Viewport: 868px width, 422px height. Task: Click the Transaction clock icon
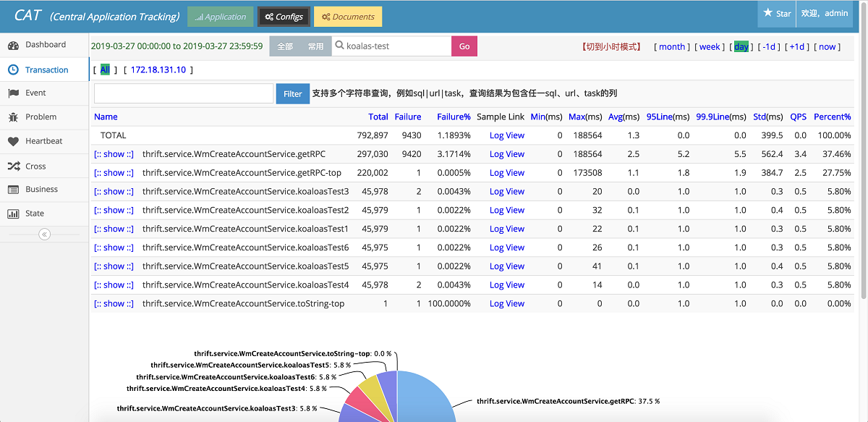tap(13, 70)
